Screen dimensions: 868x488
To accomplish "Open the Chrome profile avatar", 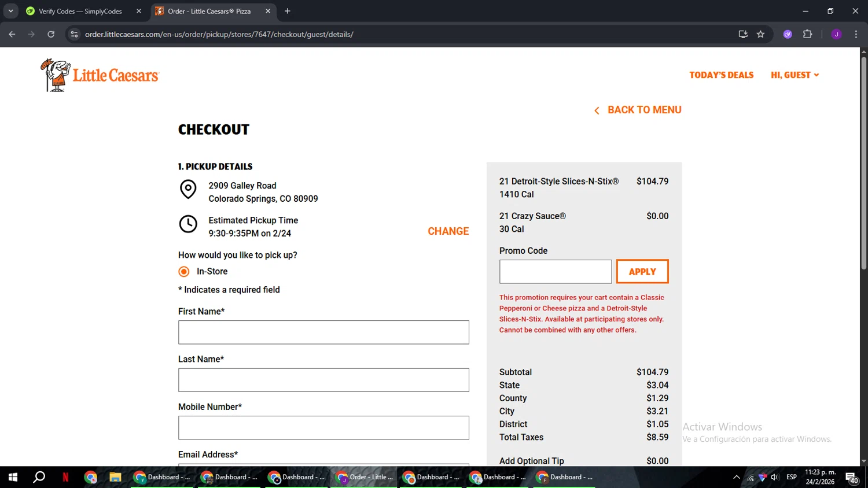I will click(836, 34).
